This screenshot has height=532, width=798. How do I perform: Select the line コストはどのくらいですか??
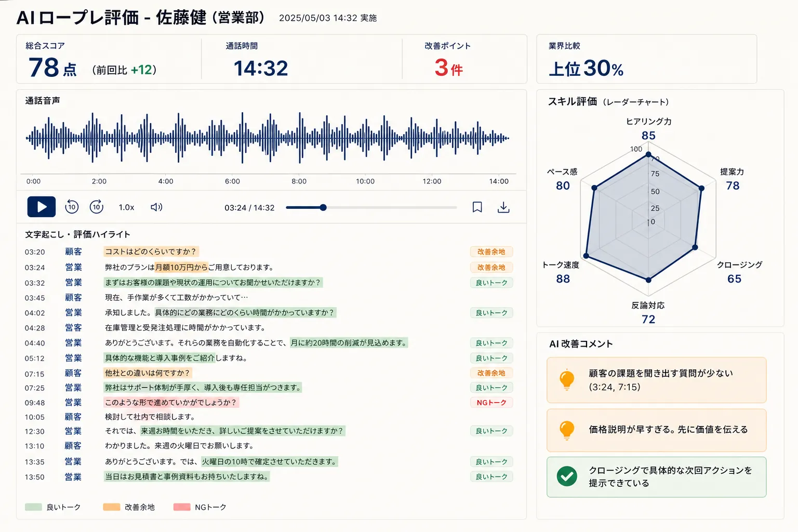coord(151,251)
